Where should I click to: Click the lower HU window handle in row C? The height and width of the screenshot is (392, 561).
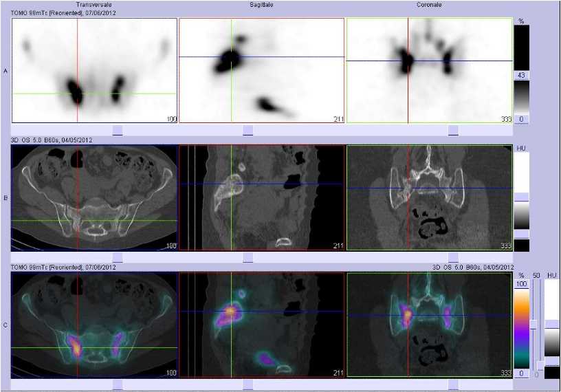point(551,361)
